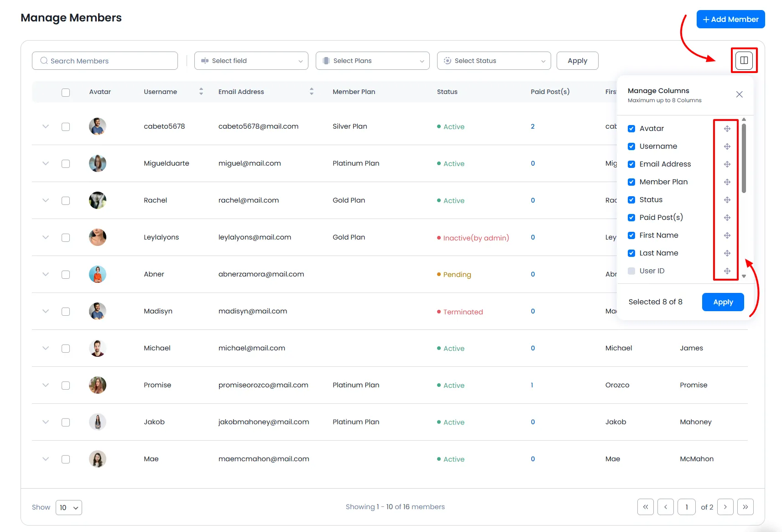Viewport: 782px width, 532px height.
Task: Apply the selected columns in Manage Columns
Action: pyautogui.click(x=723, y=302)
